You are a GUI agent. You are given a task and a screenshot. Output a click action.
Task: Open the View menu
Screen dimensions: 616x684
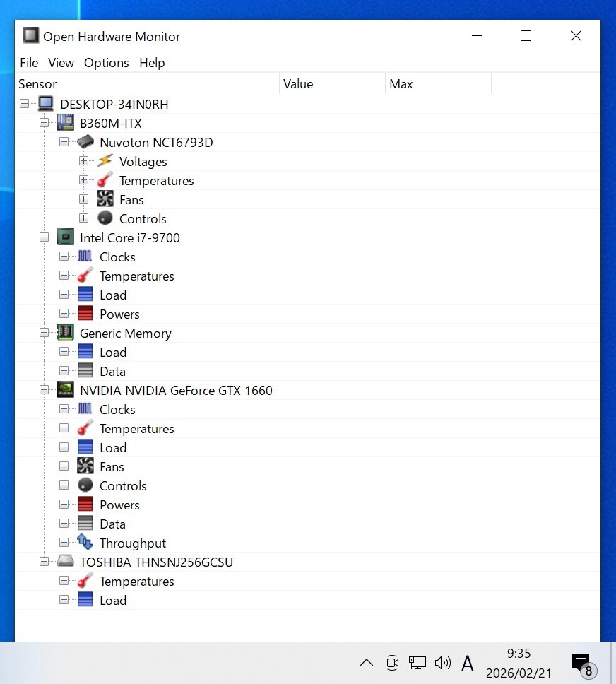click(61, 63)
